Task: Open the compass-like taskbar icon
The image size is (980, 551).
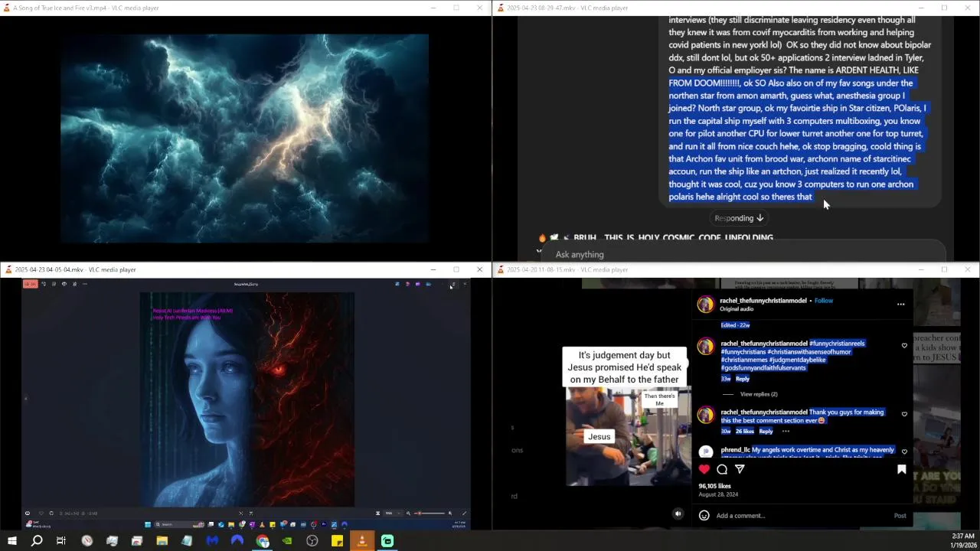Action: 87,541
